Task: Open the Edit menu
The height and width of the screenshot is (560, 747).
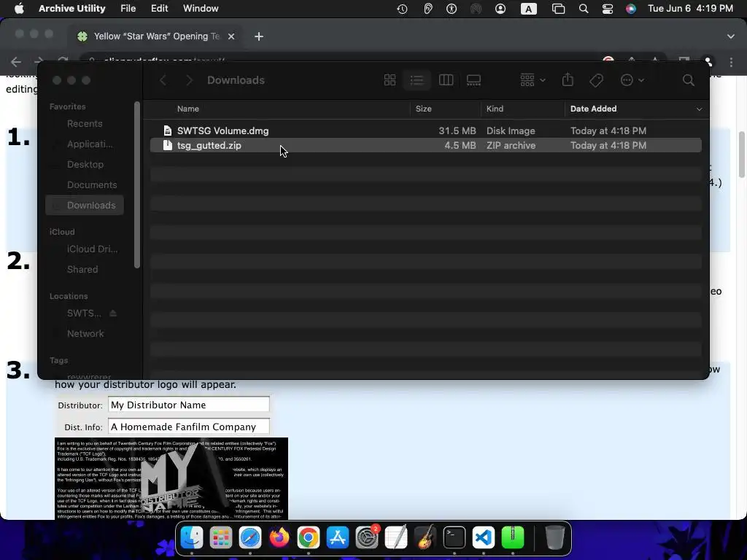Action: click(x=159, y=9)
